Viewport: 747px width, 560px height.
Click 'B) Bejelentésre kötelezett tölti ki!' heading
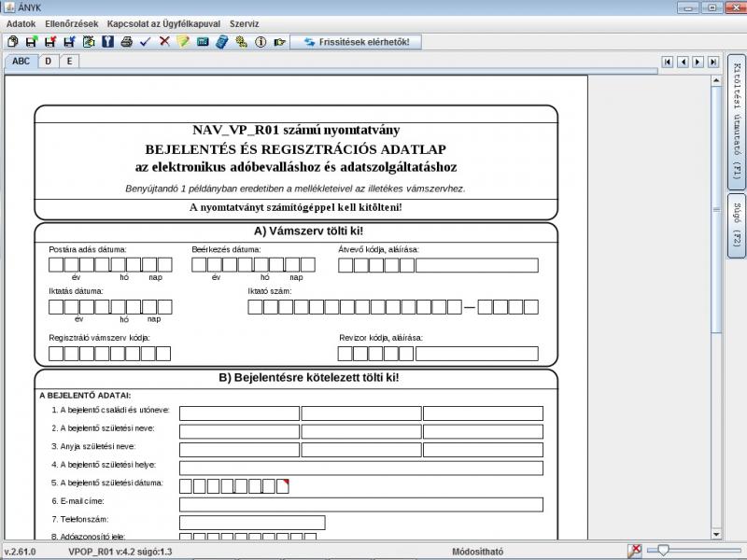pyautogui.click(x=309, y=378)
